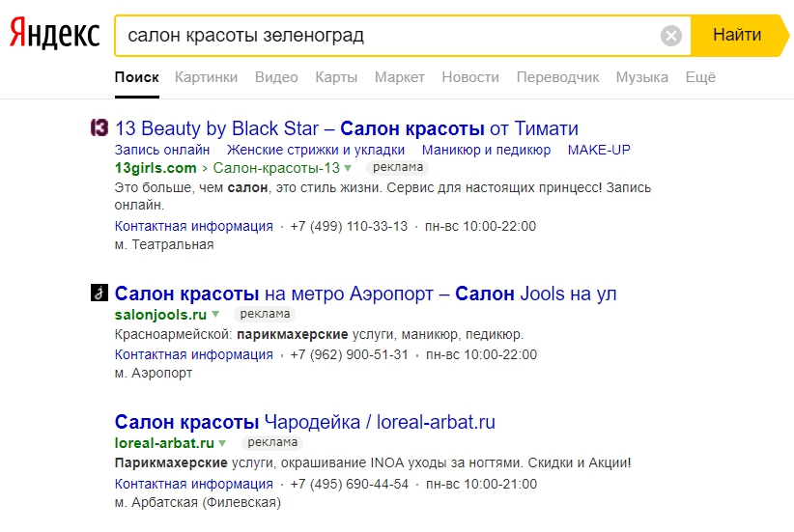Expand the salonjools.ru dropdown arrow
The height and width of the screenshot is (532, 794).
(215, 315)
